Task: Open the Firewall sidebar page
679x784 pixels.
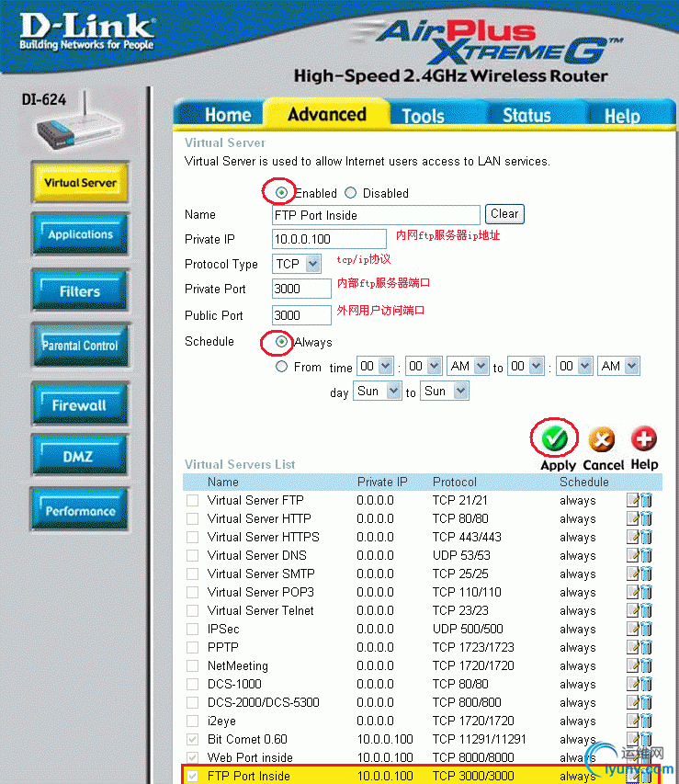Action: tap(80, 404)
